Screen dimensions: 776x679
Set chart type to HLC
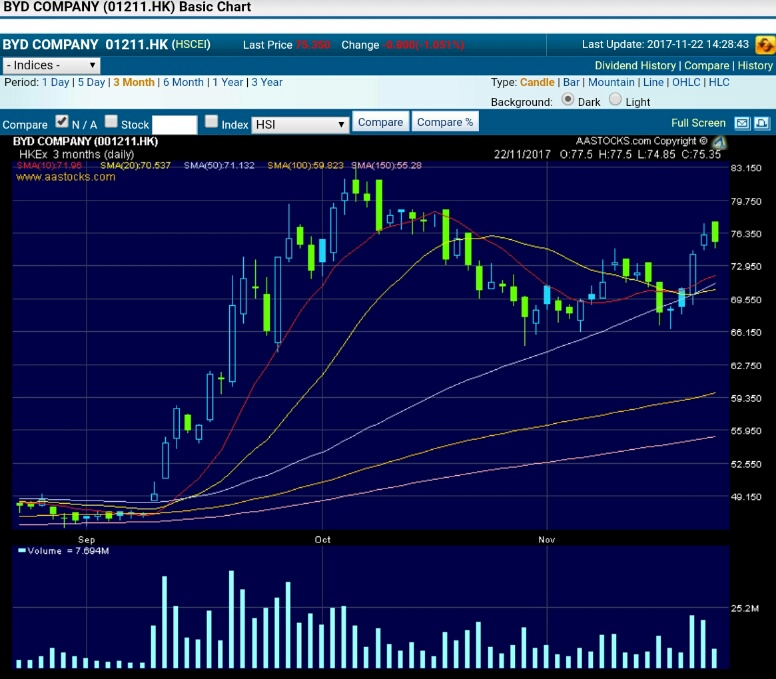pos(719,82)
